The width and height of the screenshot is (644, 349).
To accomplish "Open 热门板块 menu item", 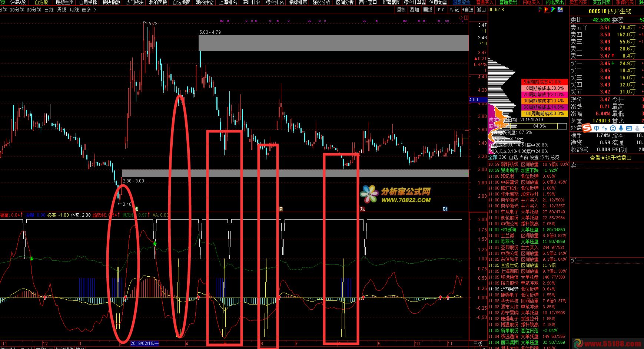I will pos(135,2).
